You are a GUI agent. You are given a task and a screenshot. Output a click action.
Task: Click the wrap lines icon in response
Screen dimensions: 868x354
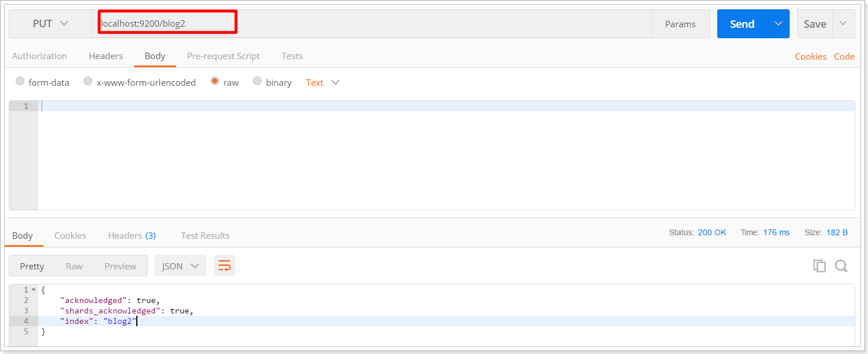tap(224, 266)
